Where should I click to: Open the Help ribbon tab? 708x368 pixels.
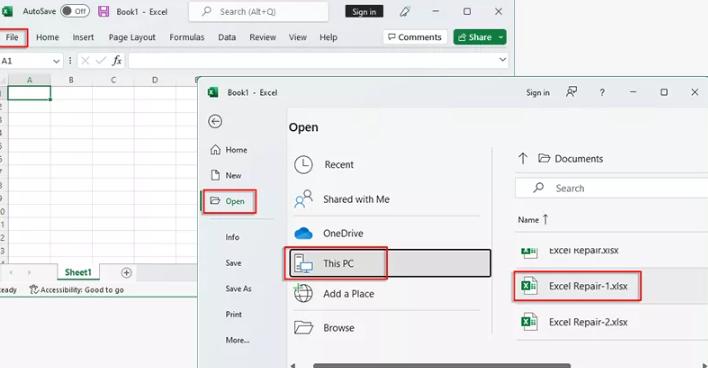328,37
